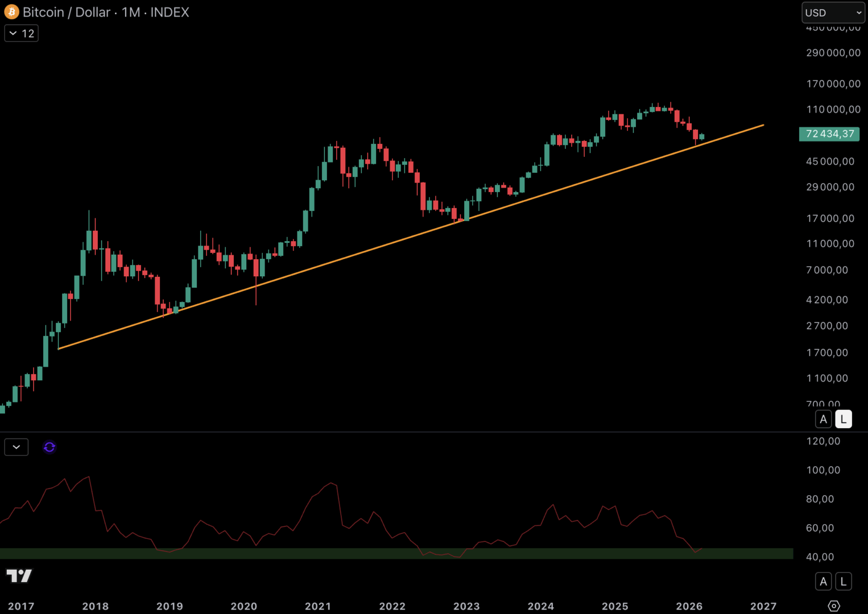
Task: Enable auto scale on the main price chart
Action: click(x=823, y=420)
